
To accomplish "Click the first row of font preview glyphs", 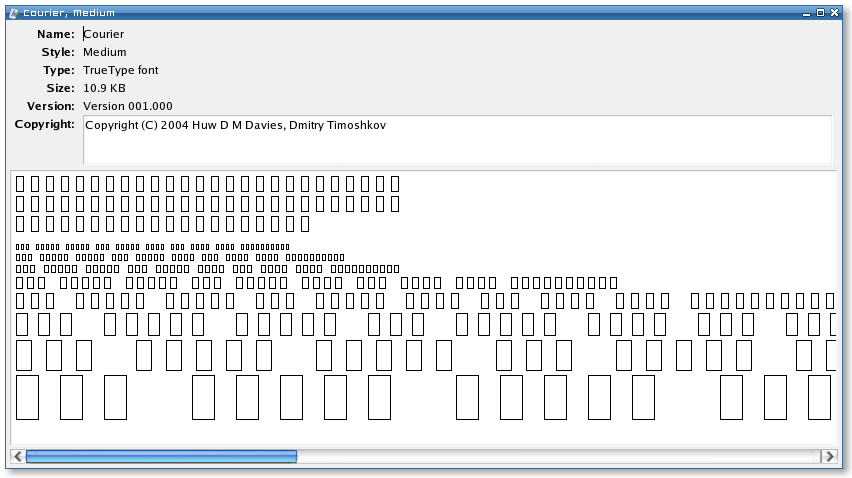I will click(207, 184).
